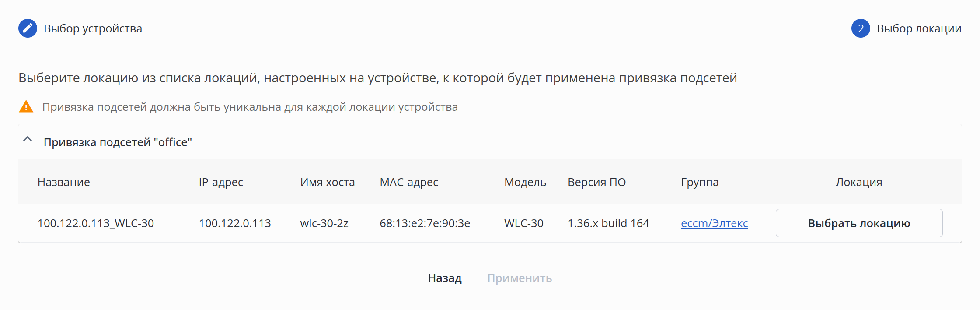Click the "Модель" column header
The height and width of the screenshot is (310, 980).
tap(525, 182)
